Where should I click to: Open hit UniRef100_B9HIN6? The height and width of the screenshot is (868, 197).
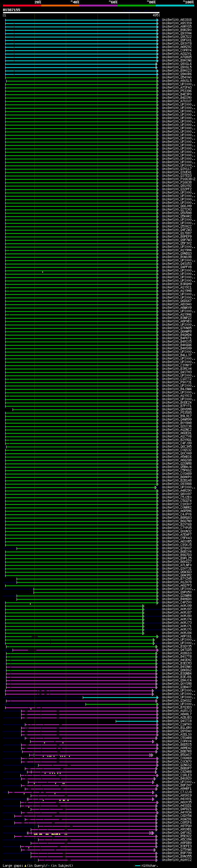pyautogui.click(x=177, y=60)
